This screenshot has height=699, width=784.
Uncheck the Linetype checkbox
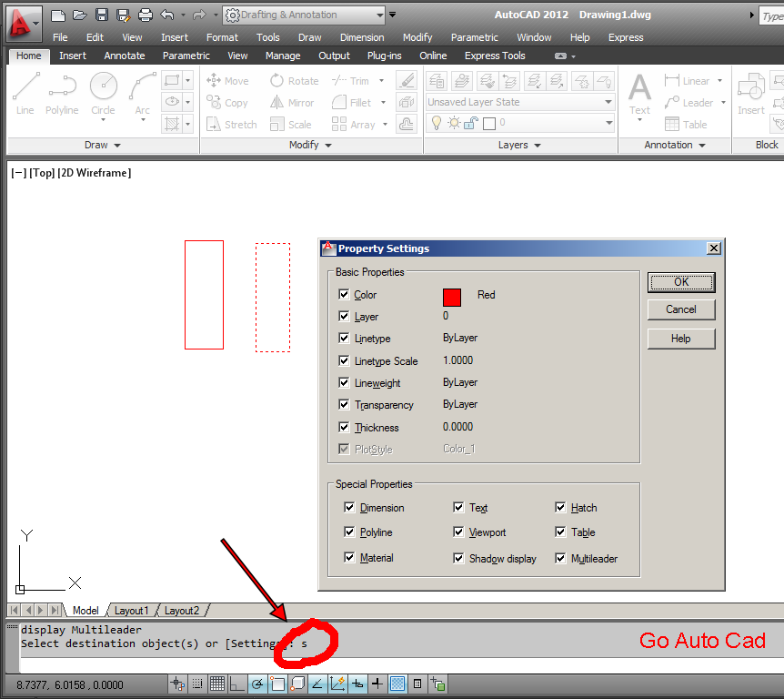344,338
